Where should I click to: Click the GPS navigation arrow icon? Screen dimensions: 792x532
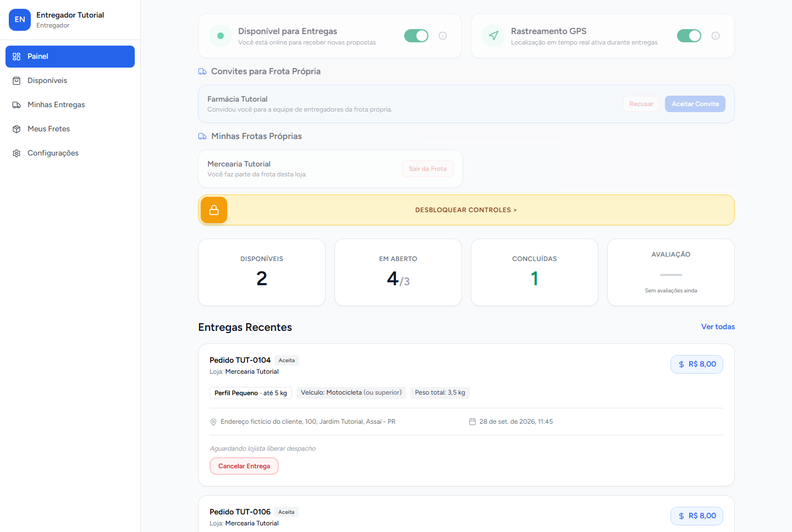pyautogui.click(x=493, y=36)
